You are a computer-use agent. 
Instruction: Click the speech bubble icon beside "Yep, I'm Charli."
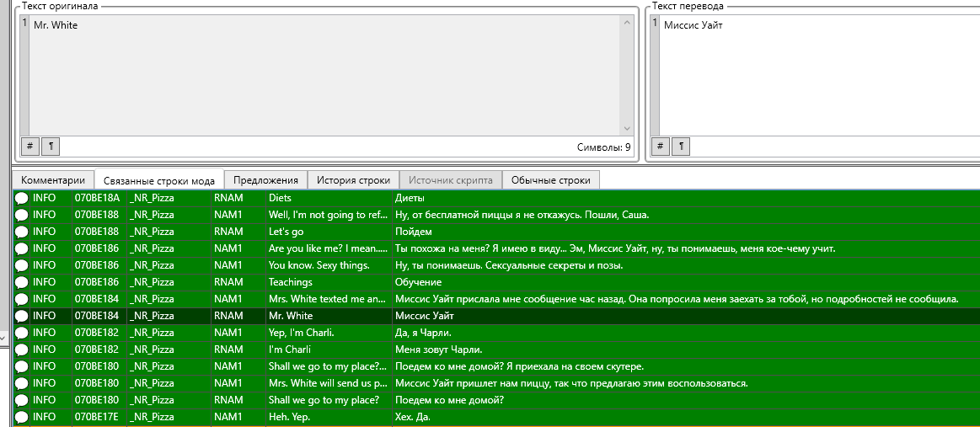coord(21,333)
